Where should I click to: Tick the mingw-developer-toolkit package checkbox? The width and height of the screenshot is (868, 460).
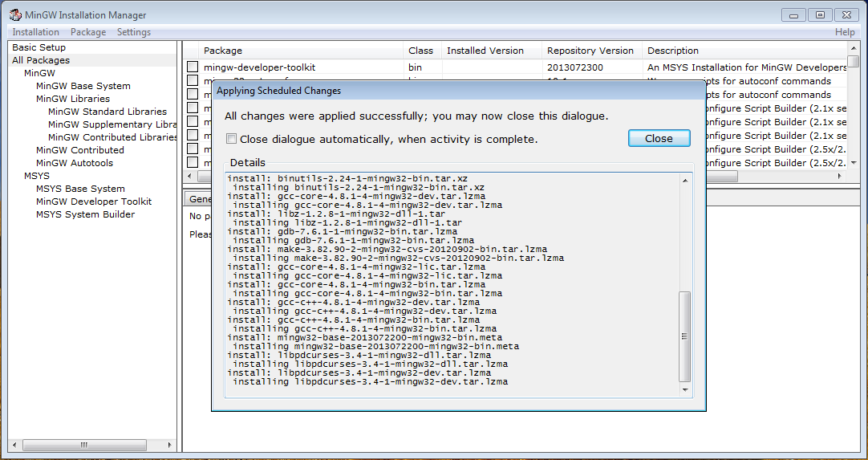[x=193, y=67]
